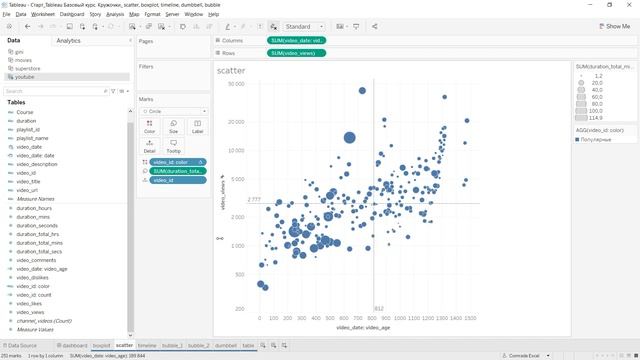The width and height of the screenshot is (640, 360).
Task: Select the gini data source
Action: coord(19,52)
